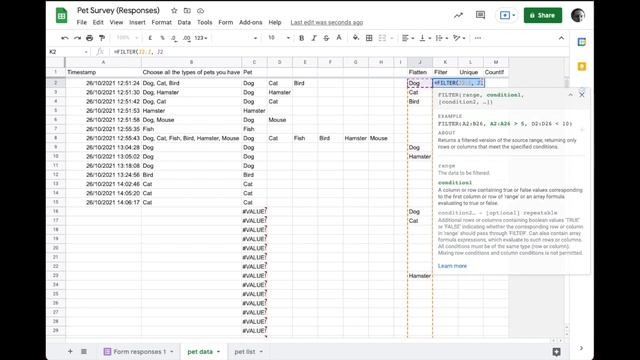Click the Decrease decimal places icon
This screenshot has height=360, width=640.
click(x=174, y=38)
